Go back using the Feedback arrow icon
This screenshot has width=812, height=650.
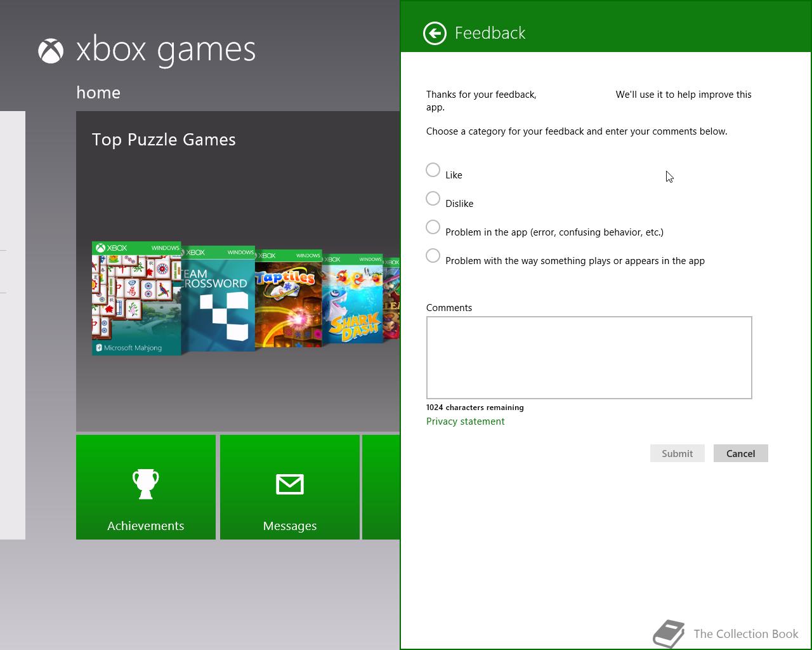(x=435, y=33)
